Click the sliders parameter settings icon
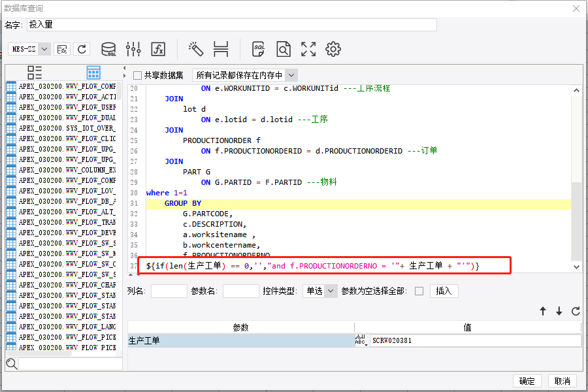The height and width of the screenshot is (392, 588). [133, 49]
